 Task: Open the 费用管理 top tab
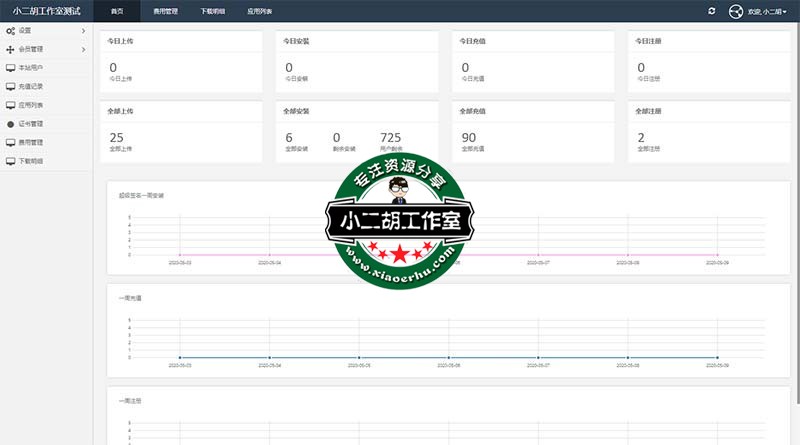click(x=166, y=11)
